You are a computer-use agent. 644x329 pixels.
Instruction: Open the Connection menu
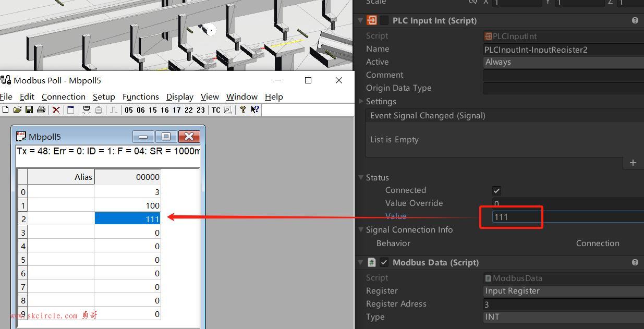click(x=64, y=96)
